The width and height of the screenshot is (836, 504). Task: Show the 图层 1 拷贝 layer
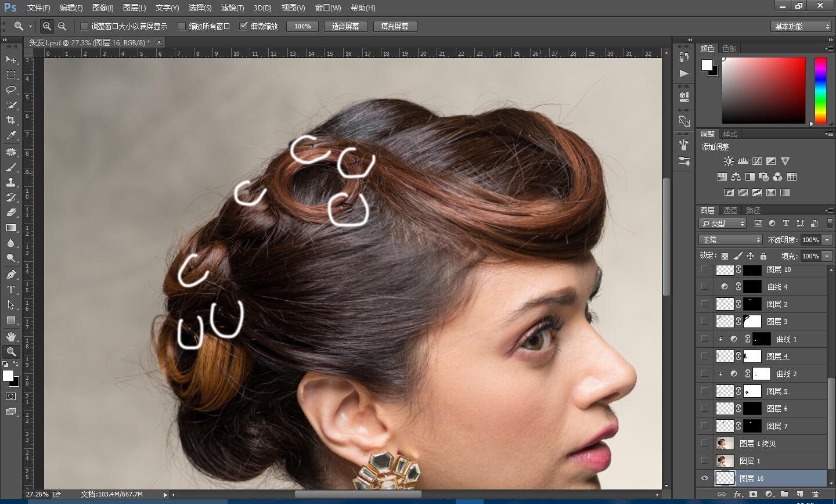[x=705, y=443]
